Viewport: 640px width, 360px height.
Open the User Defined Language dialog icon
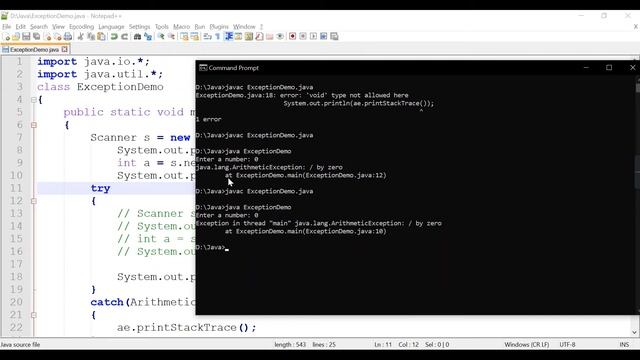tap(238, 36)
